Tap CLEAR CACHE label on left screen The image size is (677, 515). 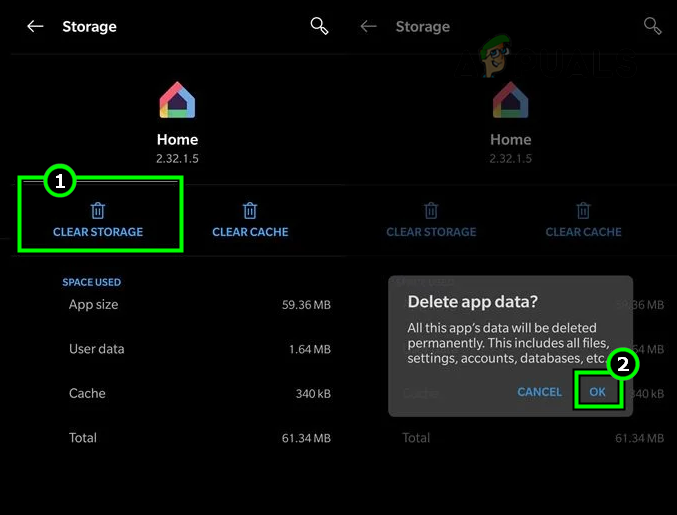click(x=250, y=232)
